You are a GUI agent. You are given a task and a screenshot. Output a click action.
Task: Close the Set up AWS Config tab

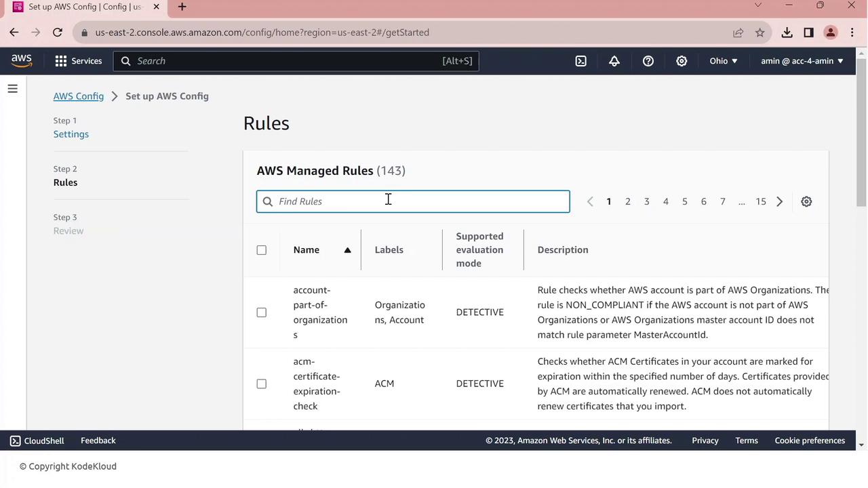156,7
